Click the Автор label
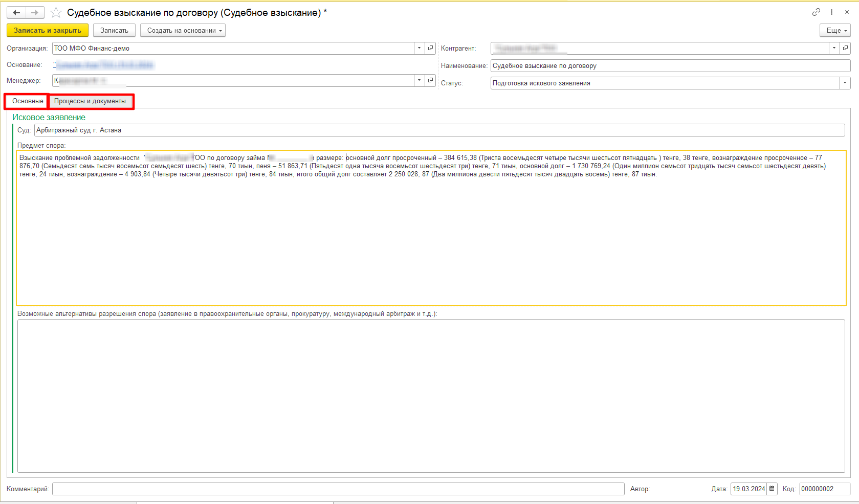The image size is (859, 504). (x=640, y=489)
